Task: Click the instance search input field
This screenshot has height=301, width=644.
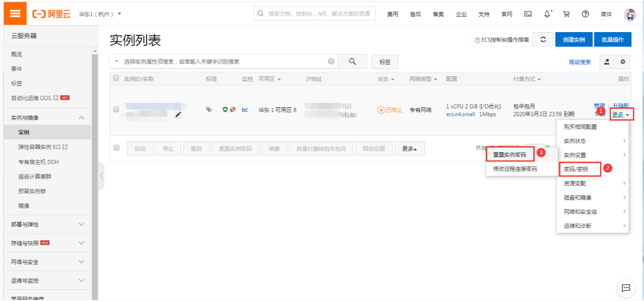Action: click(221, 61)
